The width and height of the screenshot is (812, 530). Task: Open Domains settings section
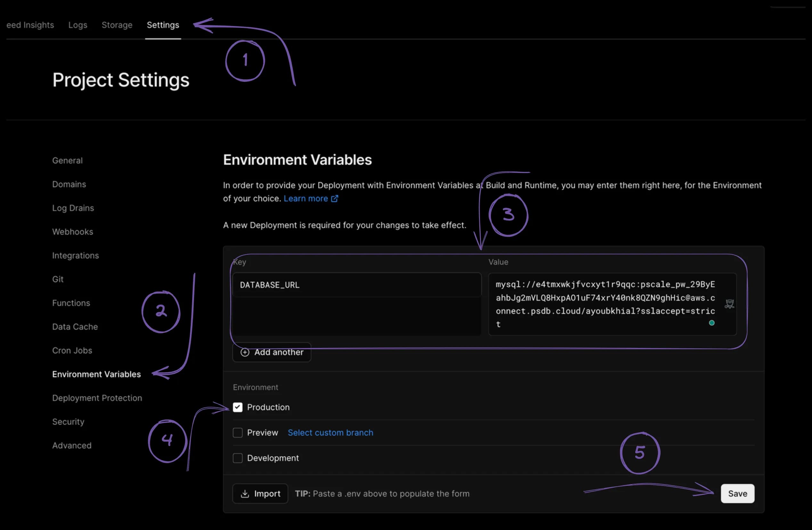tap(69, 184)
